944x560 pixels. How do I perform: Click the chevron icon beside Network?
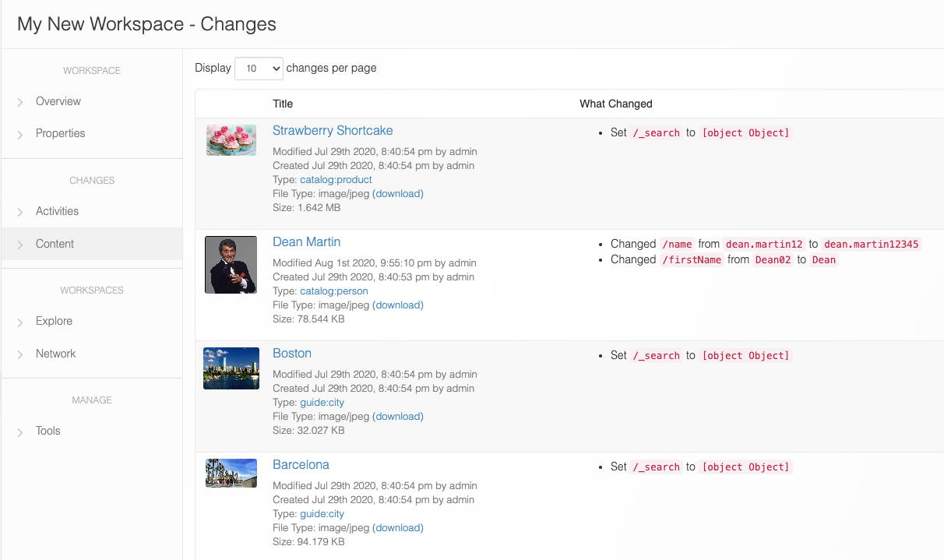(x=20, y=354)
